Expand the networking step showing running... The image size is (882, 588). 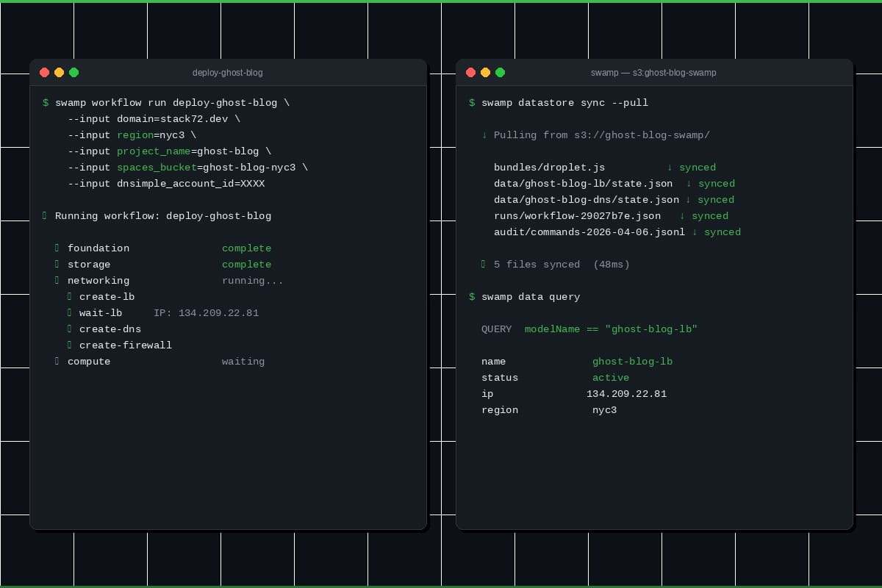98,280
